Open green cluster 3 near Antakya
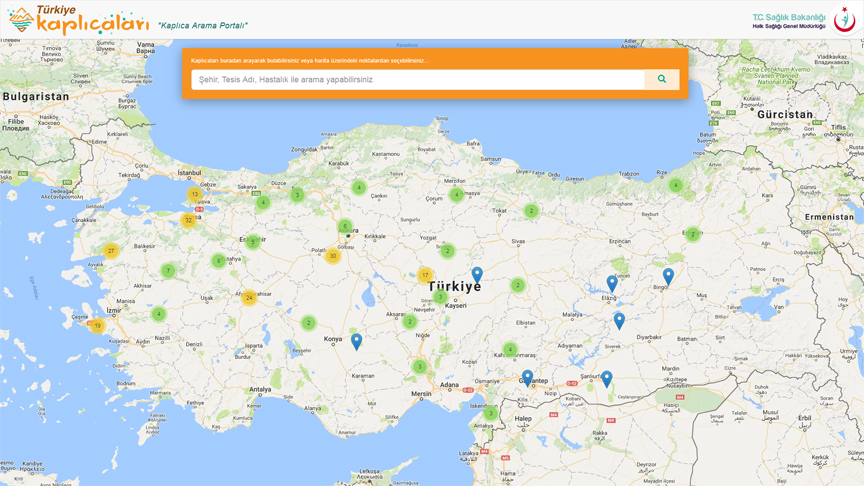Image resolution: width=864 pixels, height=486 pixels. pos(490,413)
